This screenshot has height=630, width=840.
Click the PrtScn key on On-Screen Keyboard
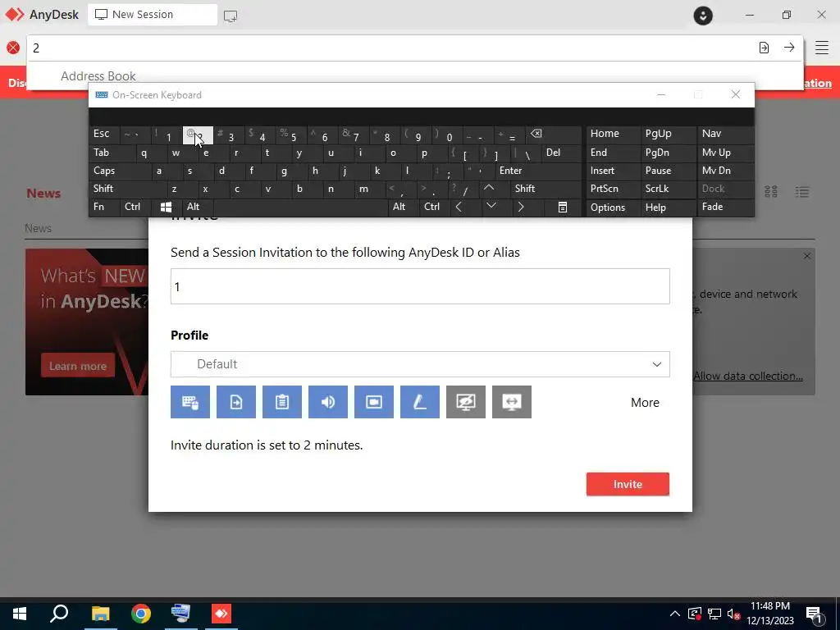pos(612,189)
